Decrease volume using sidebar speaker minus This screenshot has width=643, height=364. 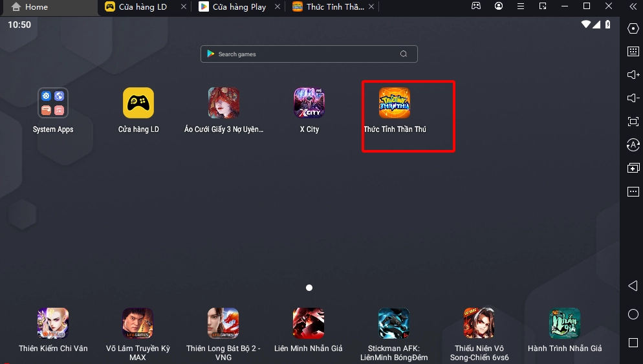[x=633, y=98]
